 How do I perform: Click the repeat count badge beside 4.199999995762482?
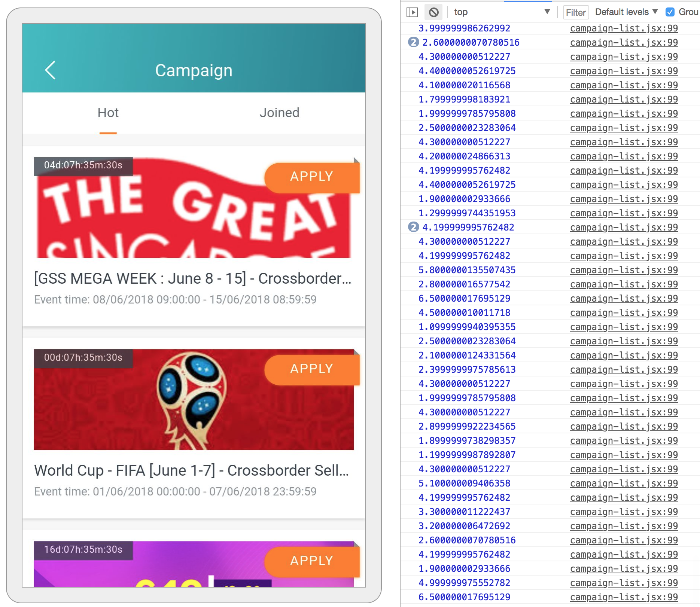(x=413, y=227)
